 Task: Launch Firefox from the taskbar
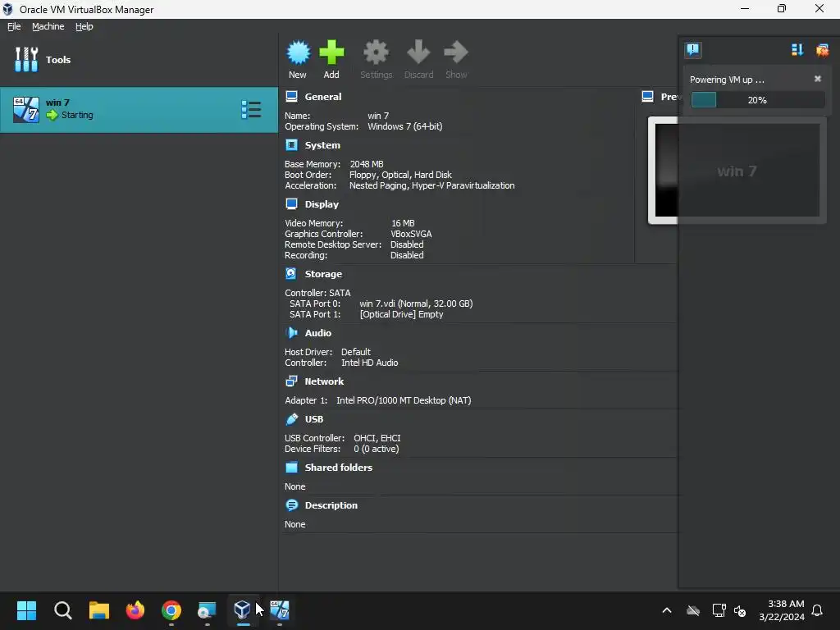[x=135, y=610]
